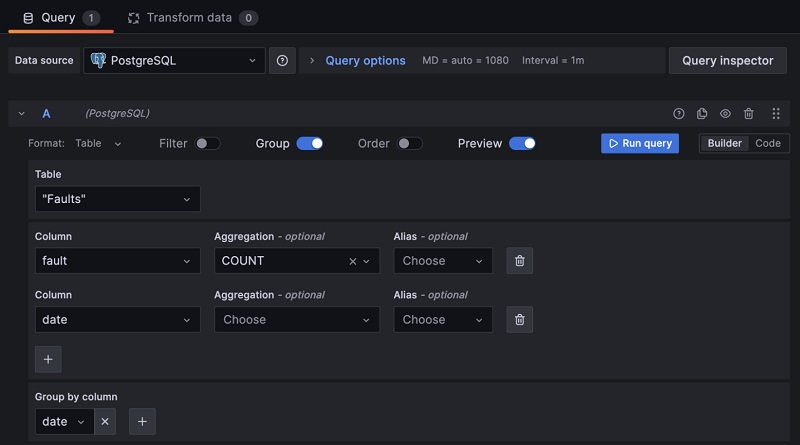Remove the date group by column
Viewport: 800px width, 445px height.
click(x=105, y=422)
